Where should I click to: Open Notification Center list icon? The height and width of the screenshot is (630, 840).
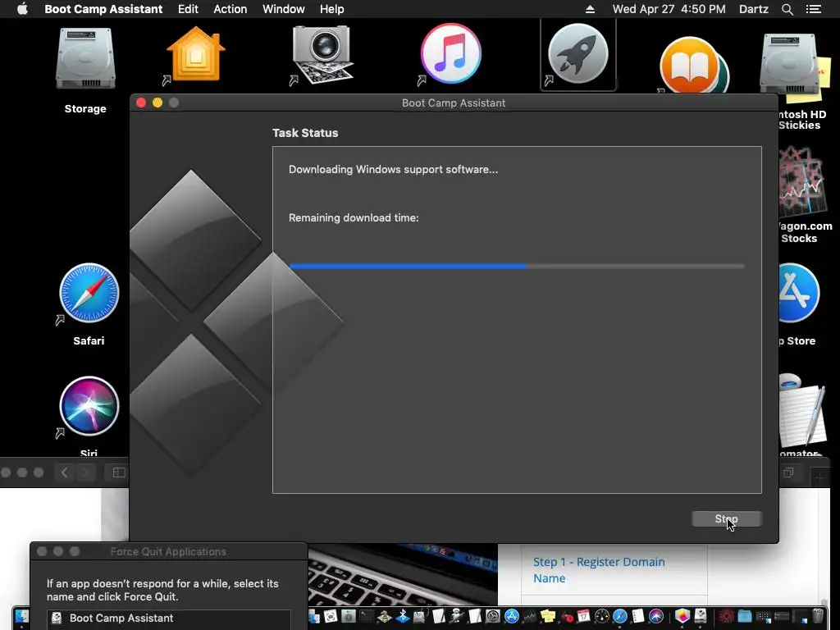[814, 9]
